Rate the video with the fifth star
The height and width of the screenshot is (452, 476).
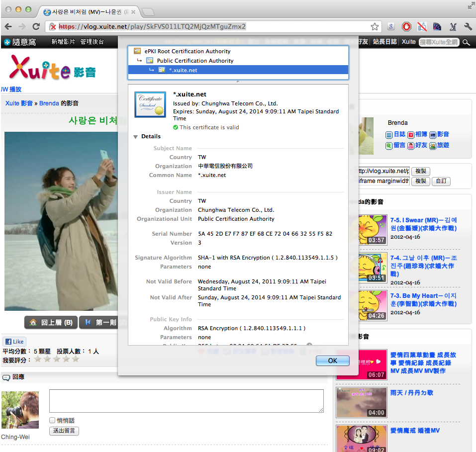pyautogui.click(x=76, y=360)
